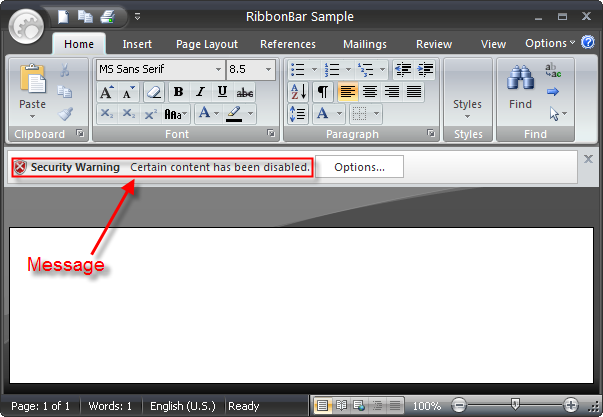Open the Customize Quick Access Toolbar arrow
This screenshot has width=603, height=417.
(137, 17)
